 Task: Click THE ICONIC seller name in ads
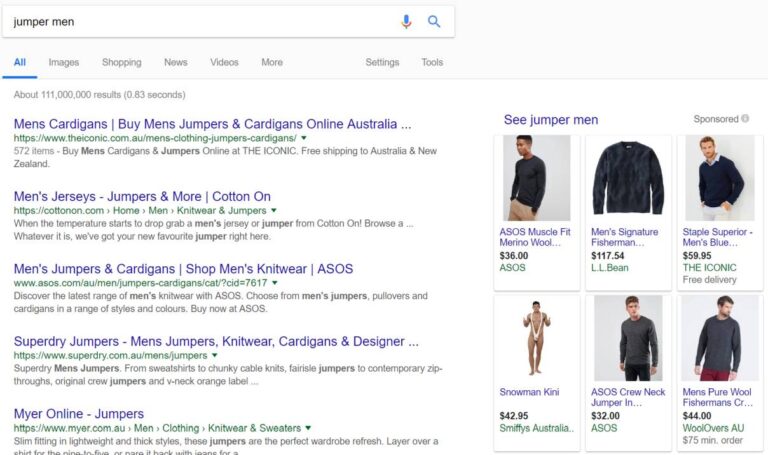(710, 268)
